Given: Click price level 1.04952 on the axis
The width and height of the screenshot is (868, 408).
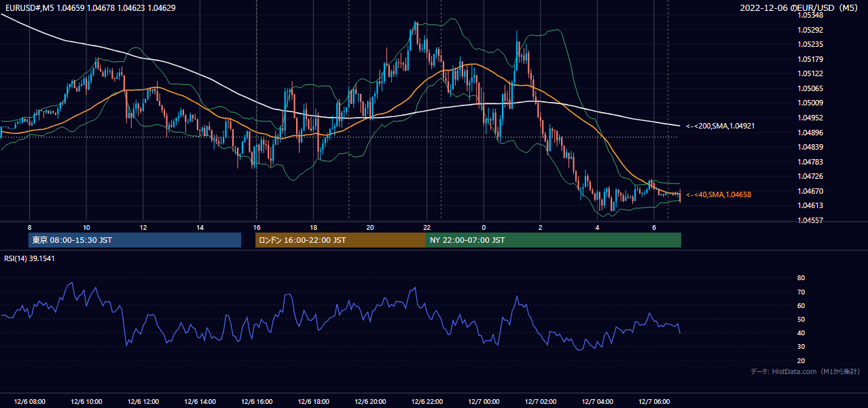Looking at the screenshot, I should click(x=810, y=118).
